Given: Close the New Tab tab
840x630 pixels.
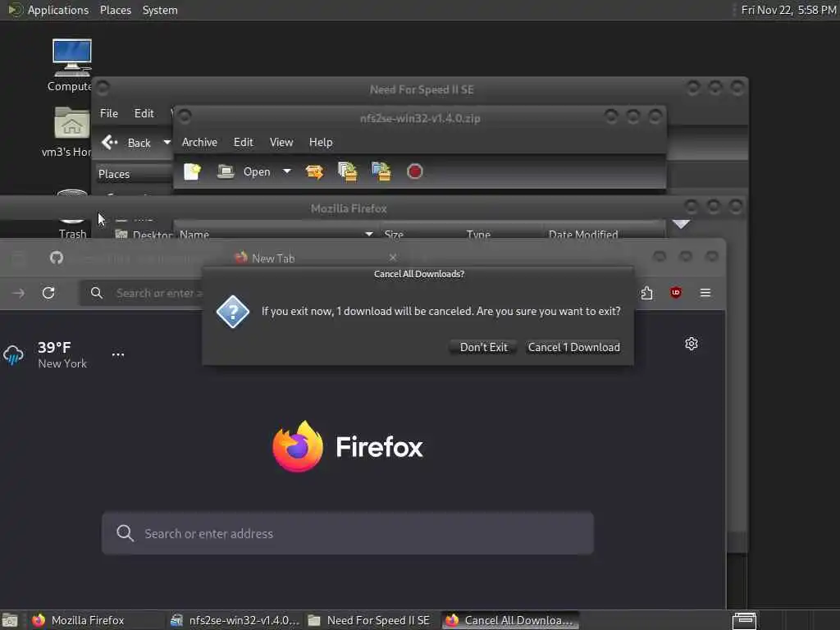Looking at the screenshot, I should (393, 258).
